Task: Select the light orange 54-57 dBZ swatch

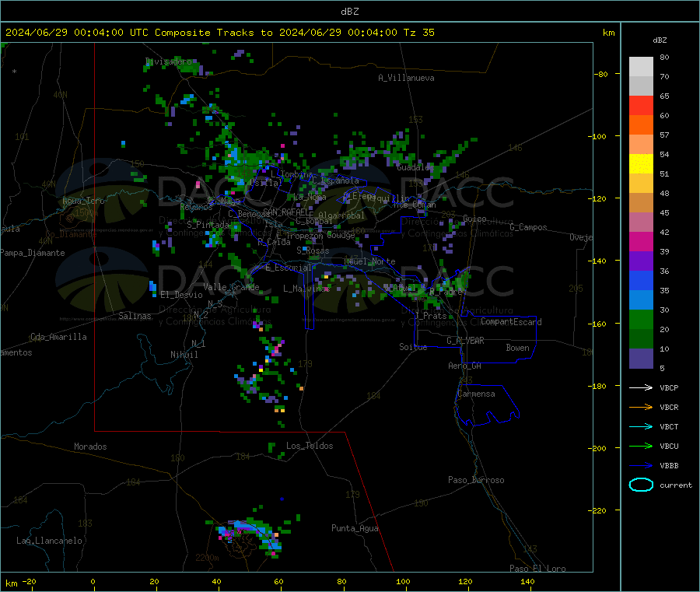Action: point(641,145)
